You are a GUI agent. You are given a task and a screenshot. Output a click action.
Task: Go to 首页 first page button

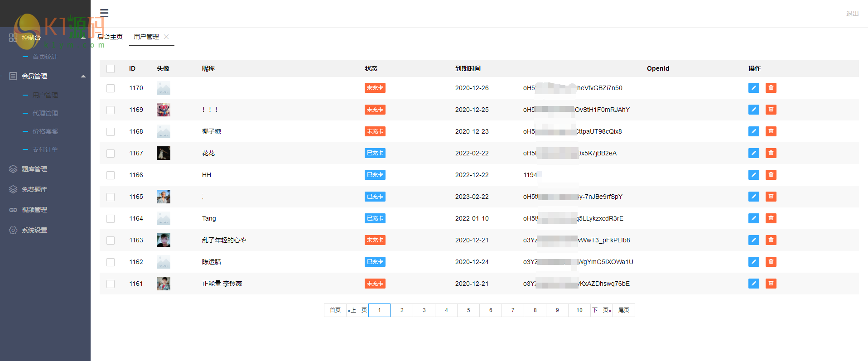(335, 310)
